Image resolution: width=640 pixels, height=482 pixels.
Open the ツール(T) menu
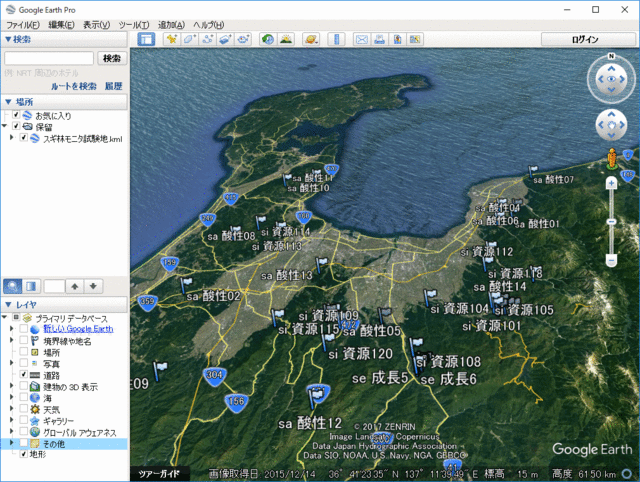coord(134,25)
